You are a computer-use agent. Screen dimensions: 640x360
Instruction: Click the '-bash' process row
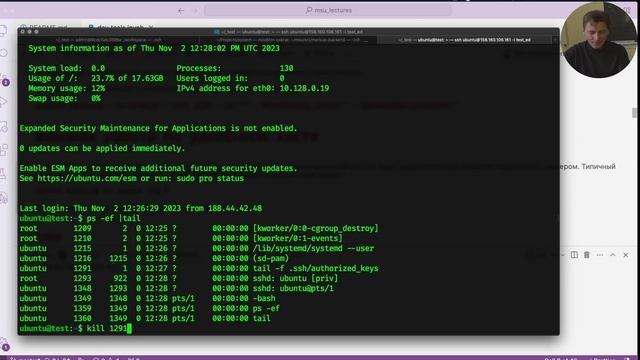pos(147,298)
